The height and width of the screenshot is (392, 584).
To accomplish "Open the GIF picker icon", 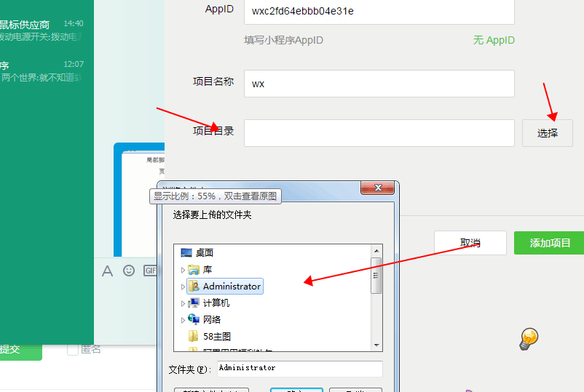I will point(150,271).
